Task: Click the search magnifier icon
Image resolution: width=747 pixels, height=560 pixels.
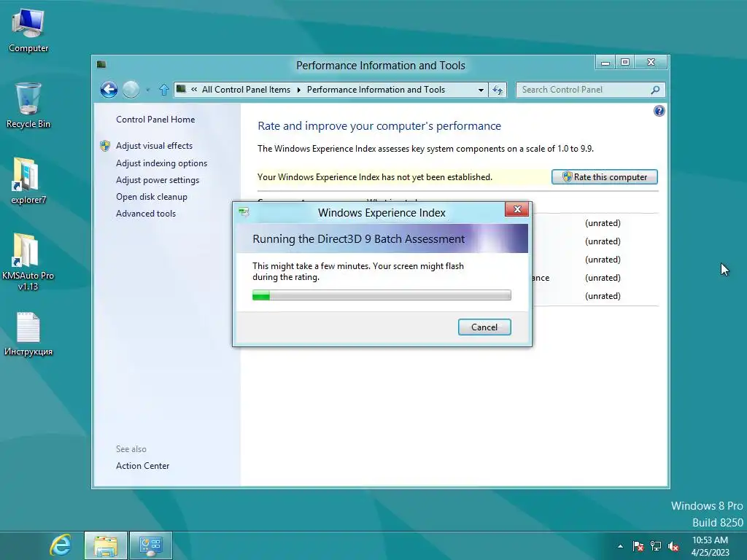Action: coord(656,90)
